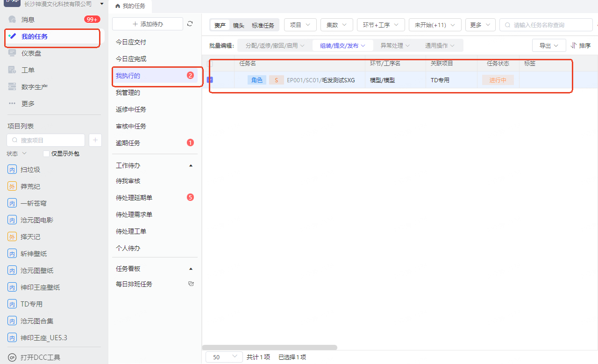Open 每日排班任务 external link icon

[x=191, y=284]
